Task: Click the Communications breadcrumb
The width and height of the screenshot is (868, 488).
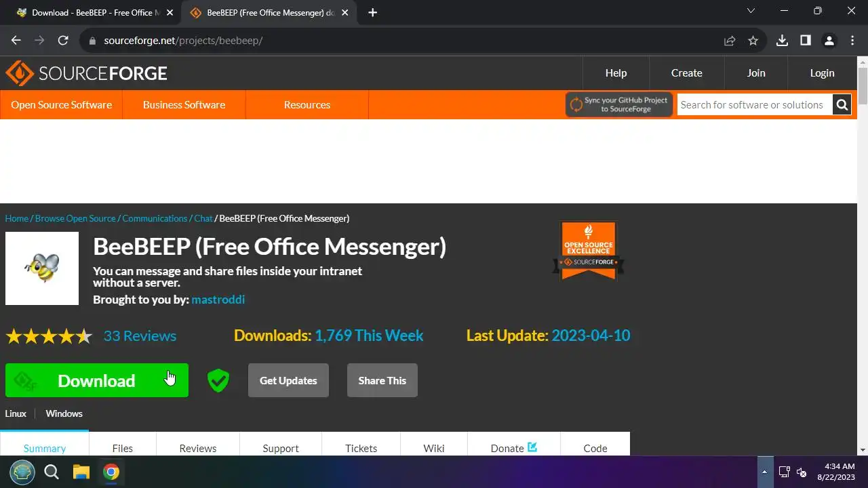Action: click(x=155, y=218)
